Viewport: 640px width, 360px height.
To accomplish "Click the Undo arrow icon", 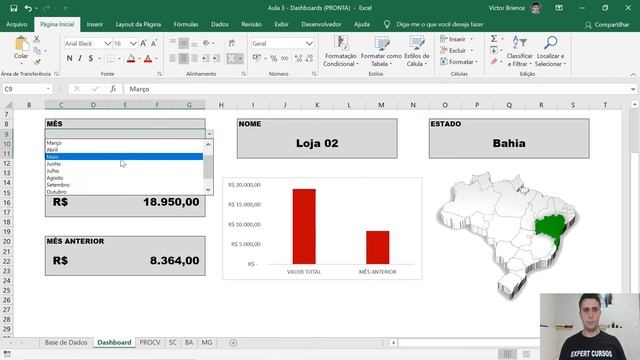I will pyautogui.click(x=28, y=8).
